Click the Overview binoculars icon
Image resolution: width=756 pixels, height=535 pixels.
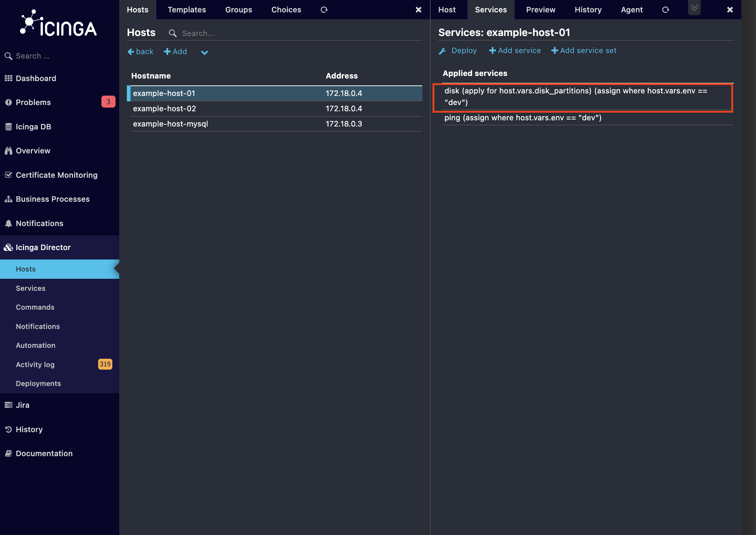tap(8, 150)
